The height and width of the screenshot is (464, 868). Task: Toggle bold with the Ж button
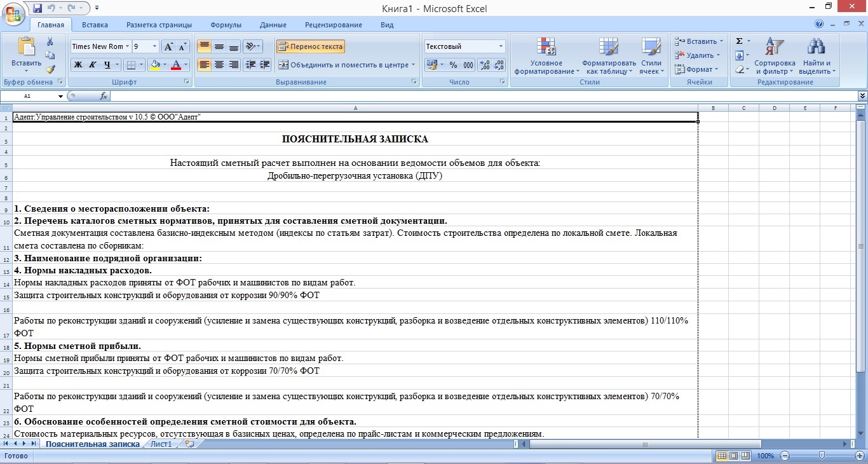click(x=78, y=65)
